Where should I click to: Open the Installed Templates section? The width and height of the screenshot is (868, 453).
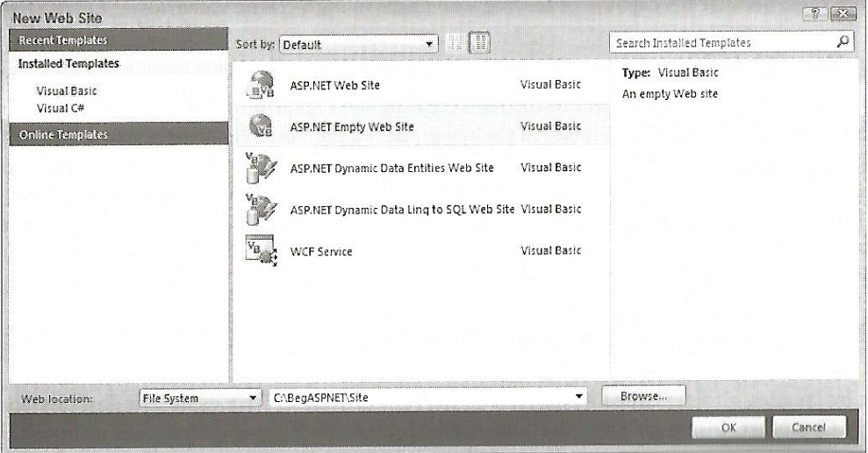pyautogui.click(x=68, y=64)
